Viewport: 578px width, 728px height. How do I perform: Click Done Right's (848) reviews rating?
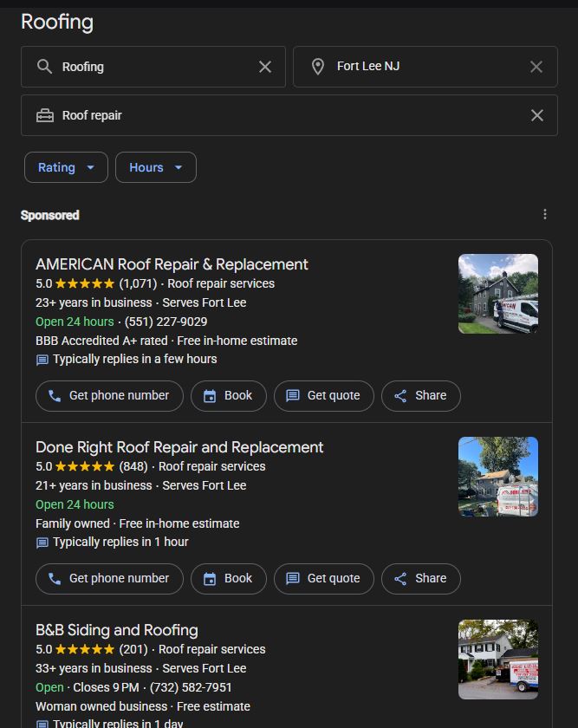92,466
